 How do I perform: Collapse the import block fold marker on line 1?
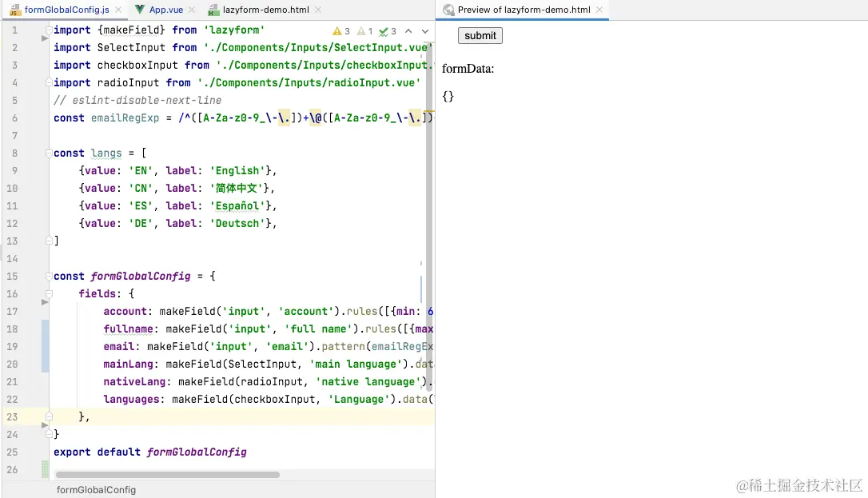click(x=49, y=30)
